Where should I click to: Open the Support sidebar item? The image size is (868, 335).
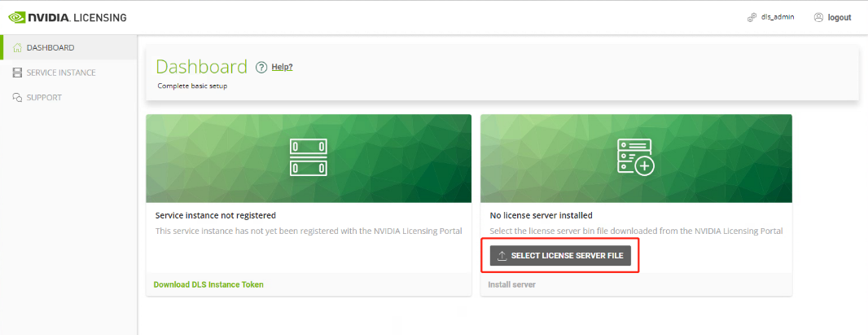[68, 98]
